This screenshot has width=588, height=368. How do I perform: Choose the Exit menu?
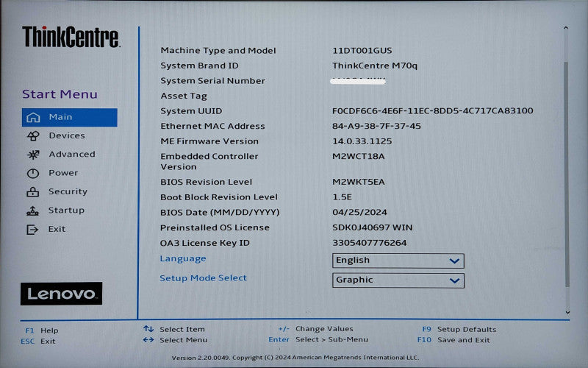click(x=57, y=229)
